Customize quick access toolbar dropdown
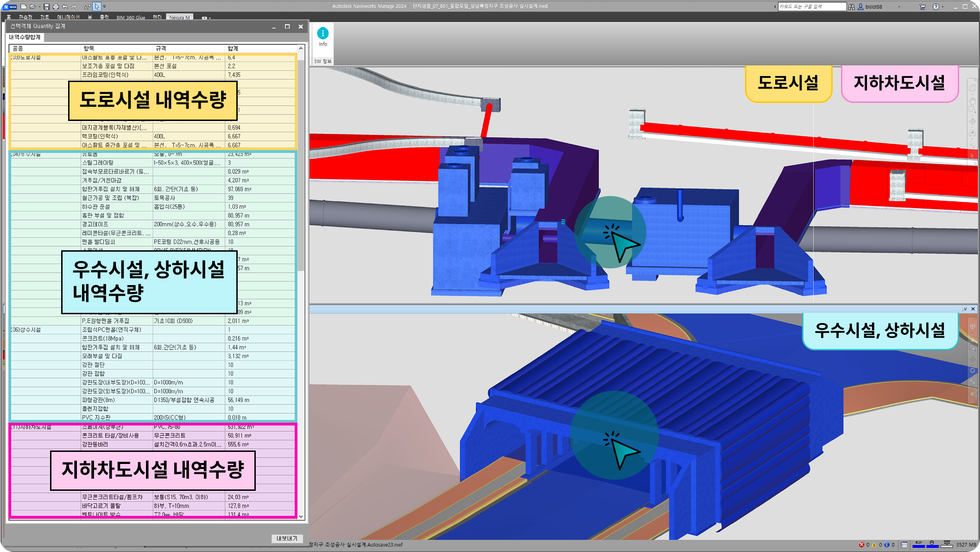Image resolution: width=980 pixels, height=552 pixels. pyautogui.click(x=104, y=6)
